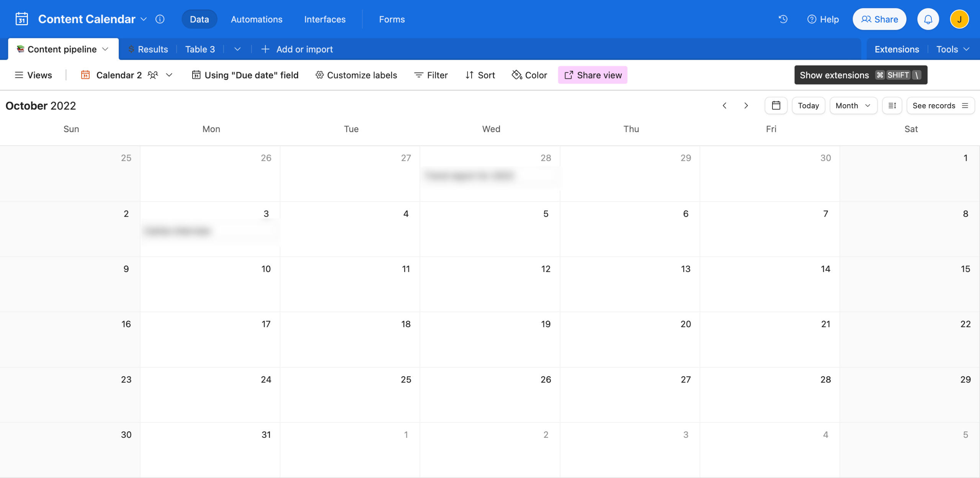The width and height of the screenshot is (980, 478).
Task: Select the October 31 day cell
Action: tap(210, 450)
